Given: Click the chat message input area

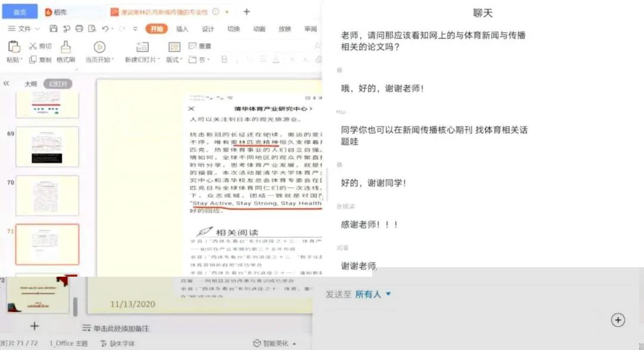Looking at the screenshot, I should point(464,320).
